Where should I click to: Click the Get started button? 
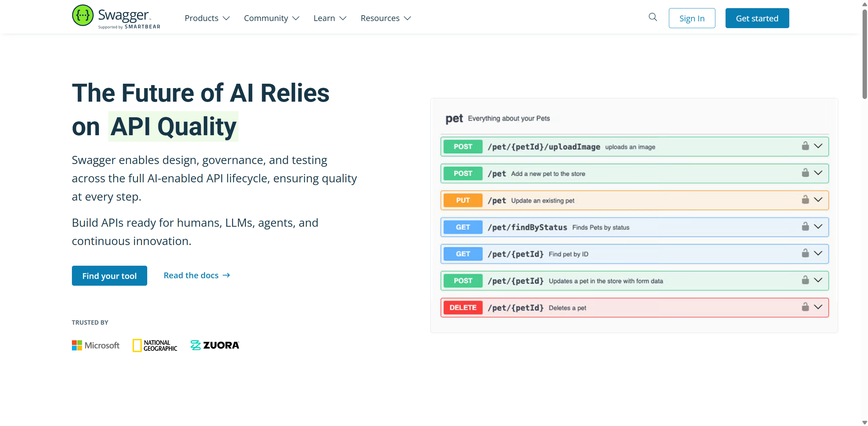(x=757, y=18)
